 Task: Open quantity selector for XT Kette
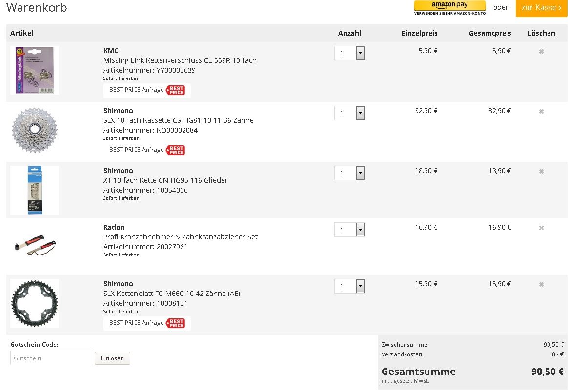(x=360, y=173)
